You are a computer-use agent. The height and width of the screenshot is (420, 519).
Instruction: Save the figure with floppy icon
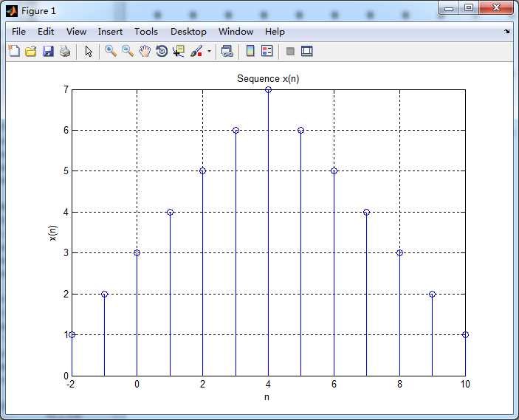[x=48, y=51]
